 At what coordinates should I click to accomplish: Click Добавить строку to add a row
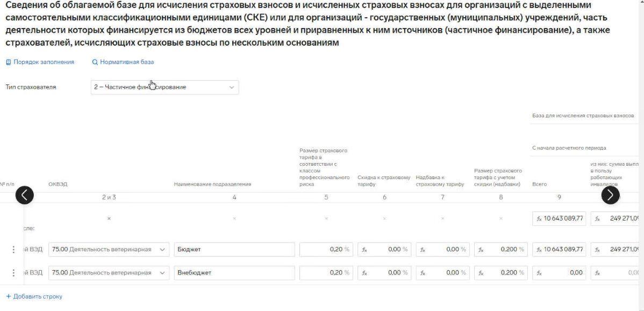[34, 296]
